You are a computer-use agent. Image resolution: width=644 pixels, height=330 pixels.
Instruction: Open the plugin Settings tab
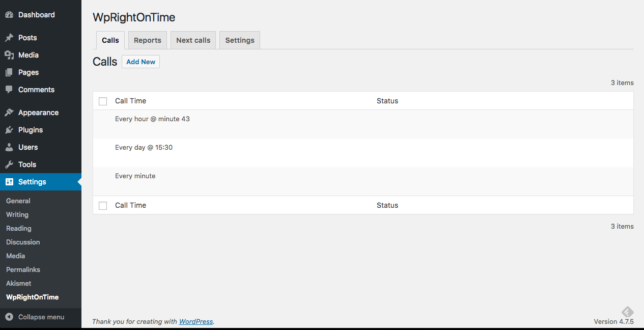pyautogui.click(x=240, y=40)
